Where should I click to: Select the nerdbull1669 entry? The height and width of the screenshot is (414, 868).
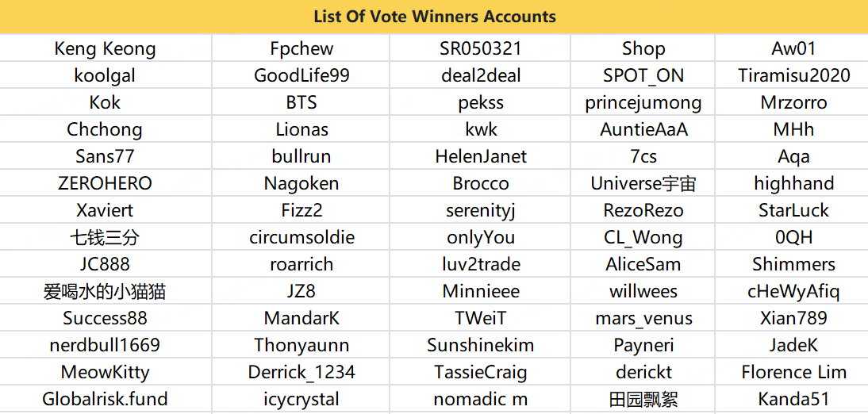[x=106, y=345]
